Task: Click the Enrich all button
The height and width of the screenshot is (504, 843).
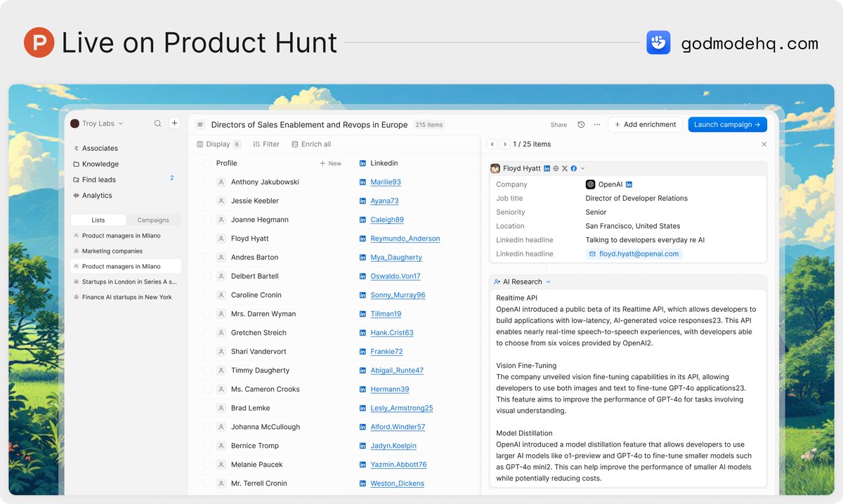Action: (x=311, y=144)
